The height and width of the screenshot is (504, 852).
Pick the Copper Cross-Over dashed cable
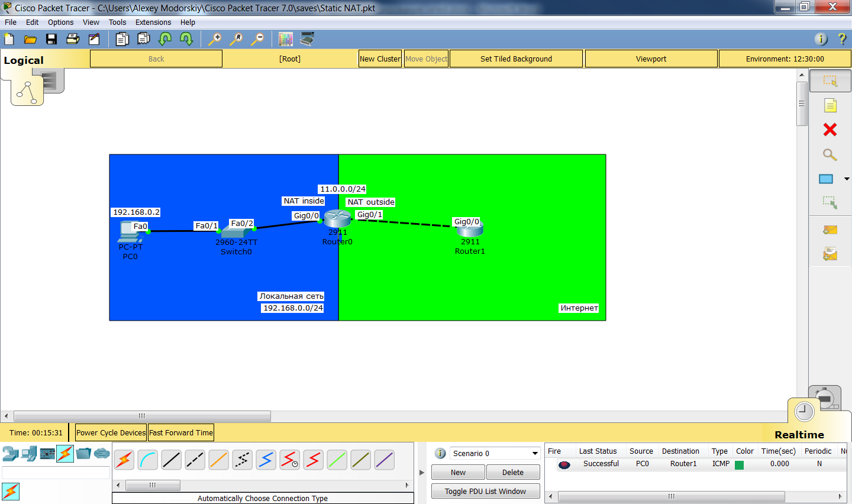195,460
